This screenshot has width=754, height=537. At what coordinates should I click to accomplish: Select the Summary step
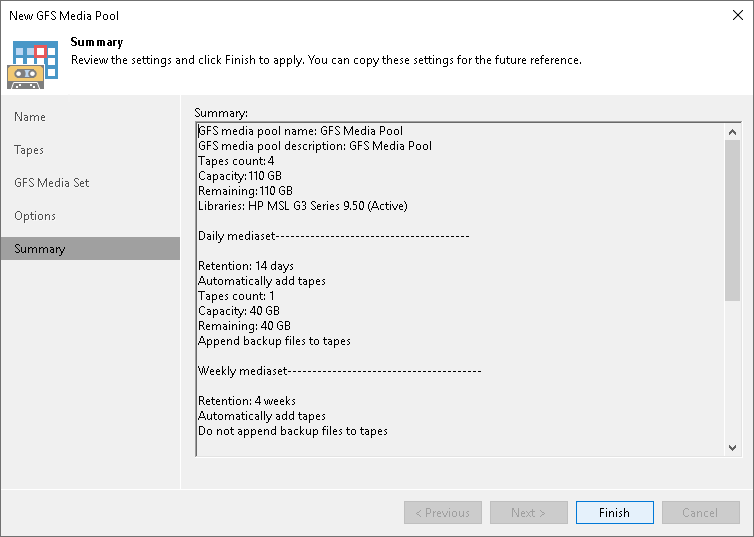pyautogui.click(x=90, y=249)
